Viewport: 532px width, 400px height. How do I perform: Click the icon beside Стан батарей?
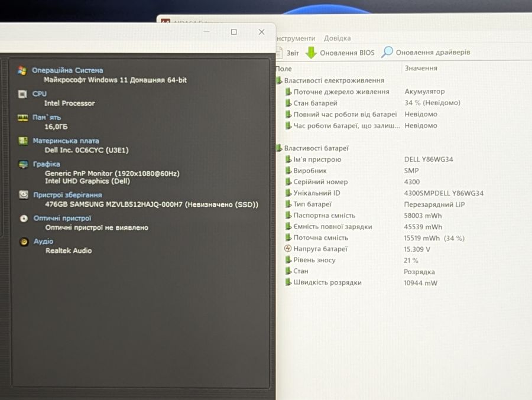pos(288,103)
